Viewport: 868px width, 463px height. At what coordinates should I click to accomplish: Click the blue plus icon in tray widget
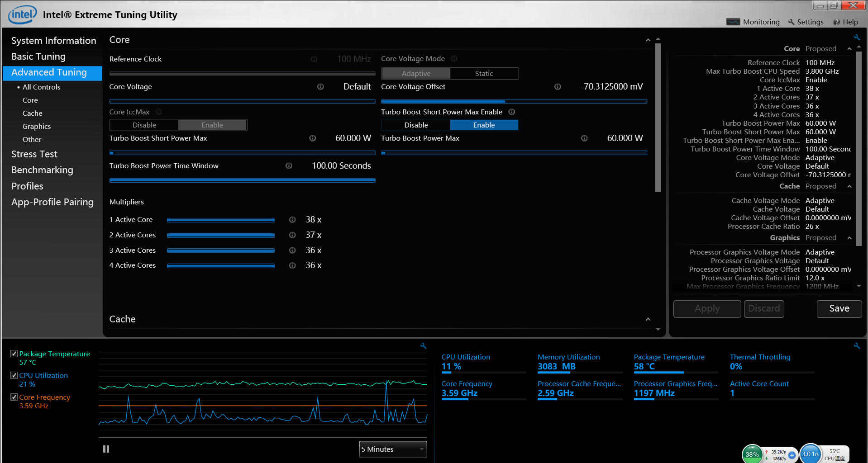(792, 455)
